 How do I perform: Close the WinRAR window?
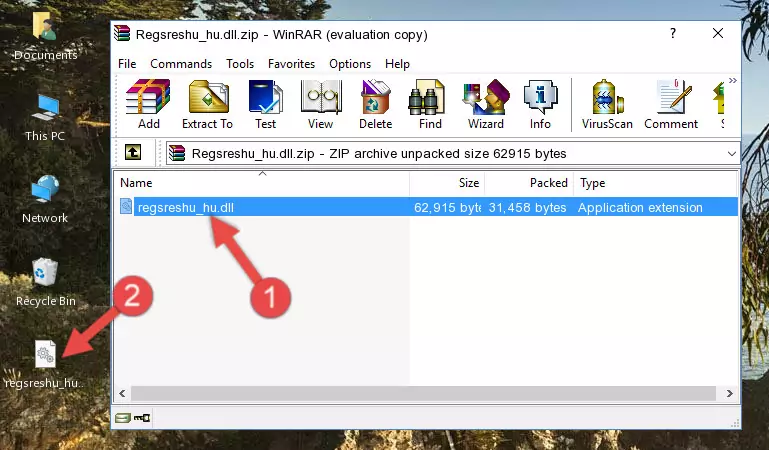tap(718, 33)
